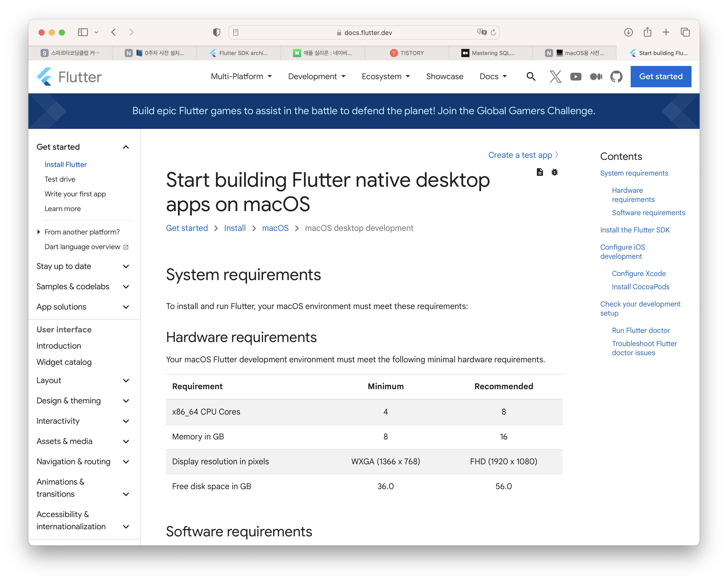The image size is (728, 583).
Task: Open Development dropdown menu
Action: 317,76
